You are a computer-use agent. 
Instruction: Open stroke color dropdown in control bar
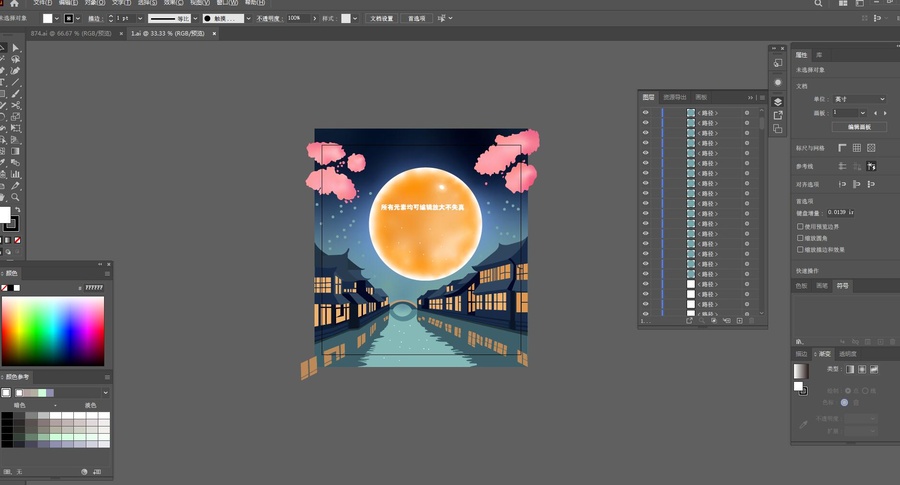78,18
